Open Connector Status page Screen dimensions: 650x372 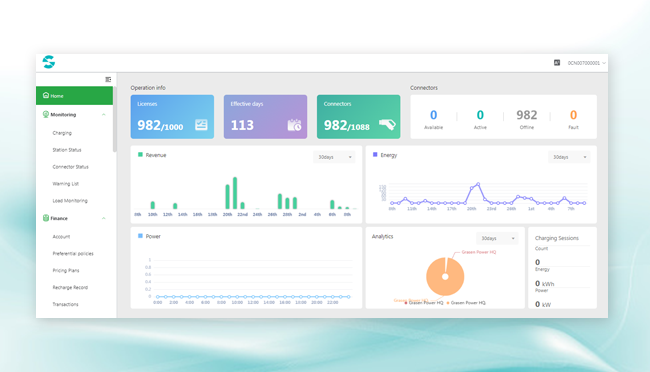coord(70,167)
